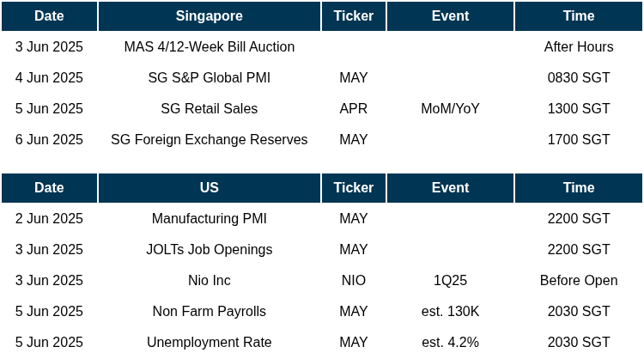Select the Before Open time cell

(x=579, y=281)
